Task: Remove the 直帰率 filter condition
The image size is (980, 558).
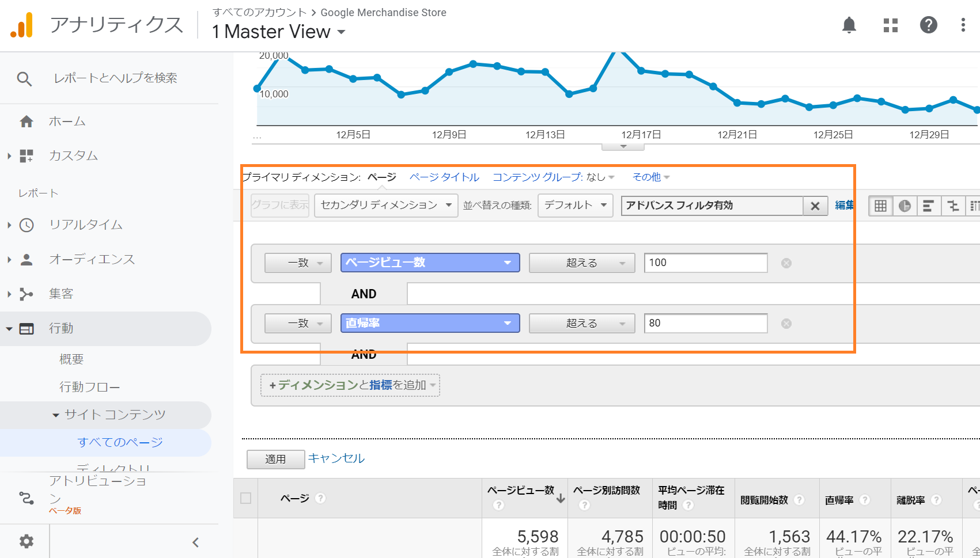Action: click(x=786, y=324)
